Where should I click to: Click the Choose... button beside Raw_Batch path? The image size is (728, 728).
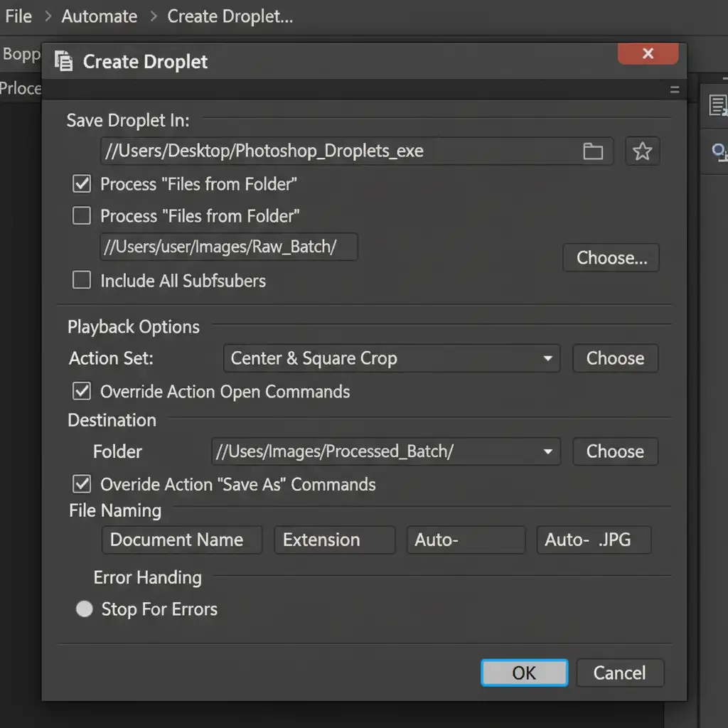tap(611, 258)
